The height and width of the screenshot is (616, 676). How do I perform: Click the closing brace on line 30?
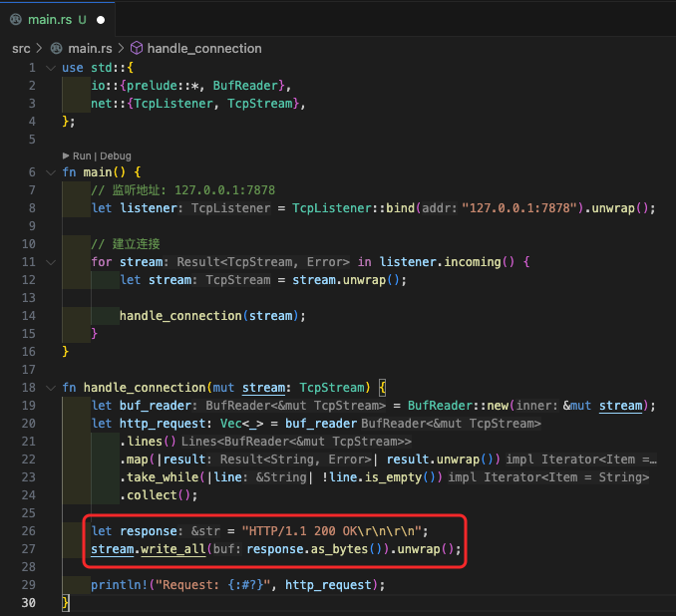pyautogui.click(x=66, y=603)
